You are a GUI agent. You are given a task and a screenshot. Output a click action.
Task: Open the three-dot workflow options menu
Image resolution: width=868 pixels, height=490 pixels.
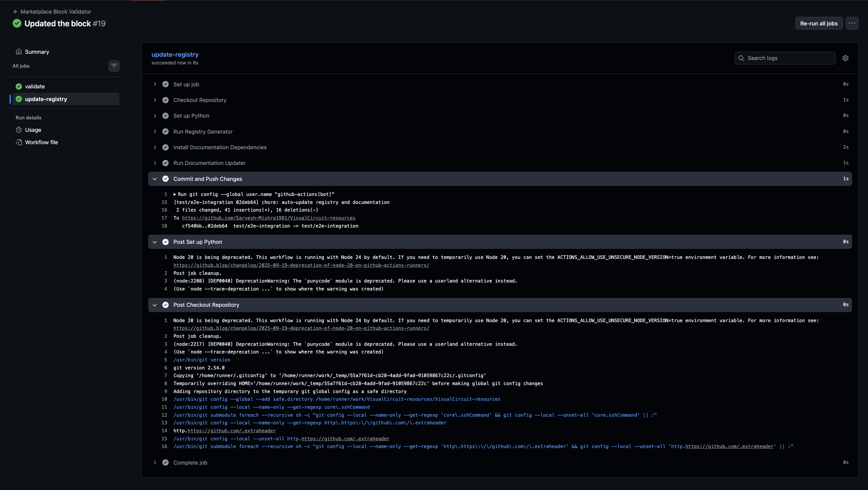(x=852, y=23)
